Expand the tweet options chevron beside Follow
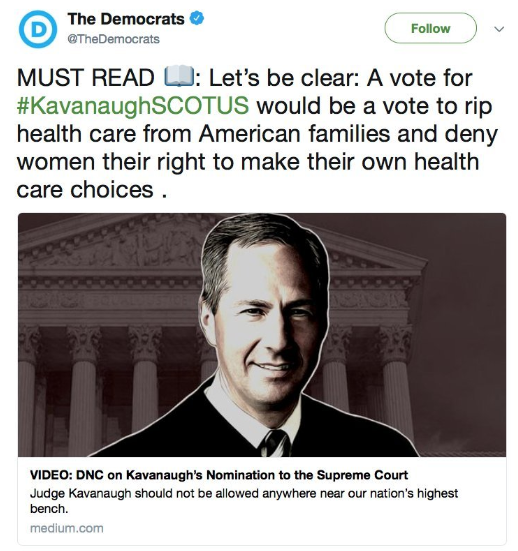518x551 pixels. (499, 29)
